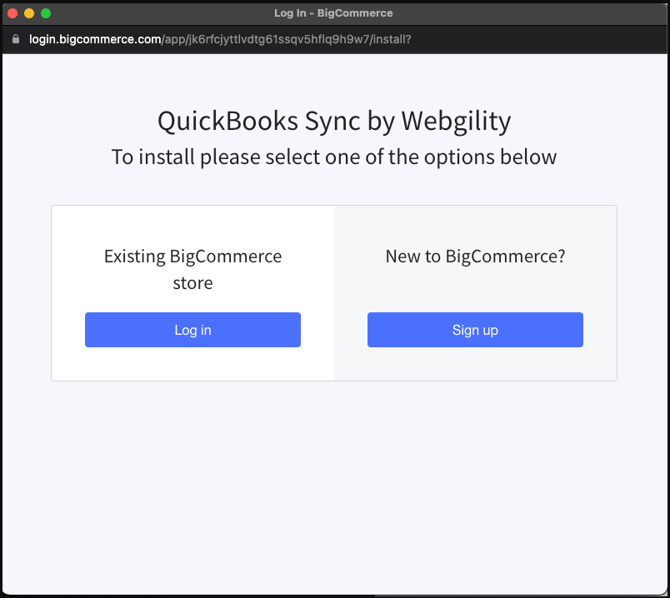Click the "To install please select" subheading

[x=334, y=157]
